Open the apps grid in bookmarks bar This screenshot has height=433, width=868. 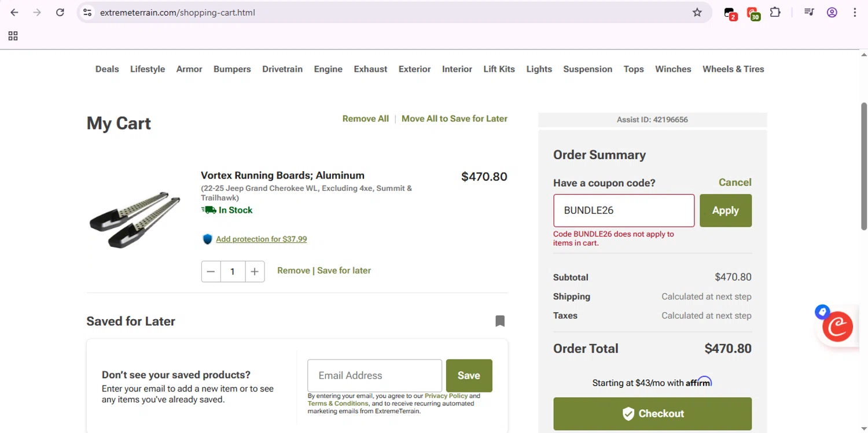point(13,36)
